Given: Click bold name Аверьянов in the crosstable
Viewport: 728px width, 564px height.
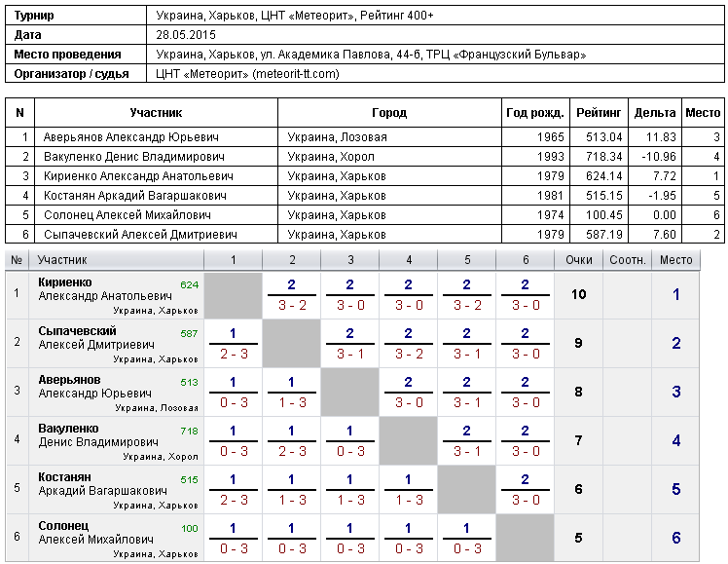Looking at the screenshot, I should point(69,380).
